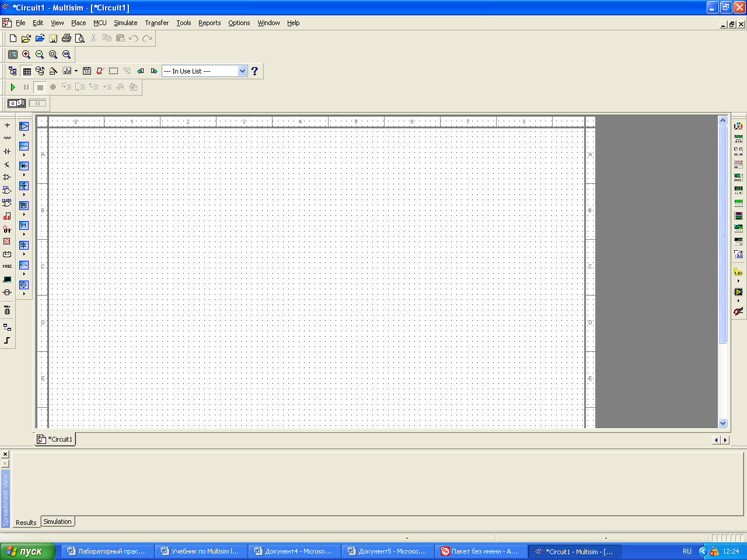The width and height of the screenshot is (747, 560).
Task: Place a Diode component
Action: (x=7, y=151)
